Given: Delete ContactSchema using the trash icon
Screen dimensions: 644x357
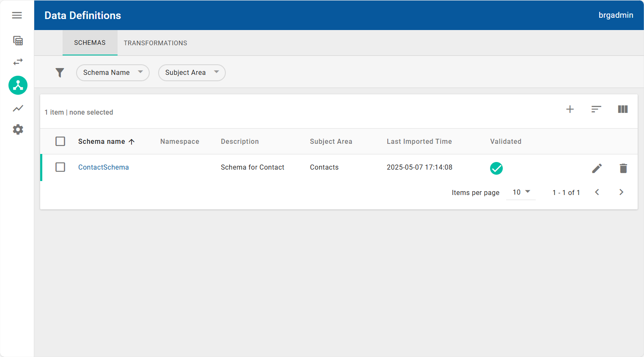Looking at the screenshot, I should point(623,168).
